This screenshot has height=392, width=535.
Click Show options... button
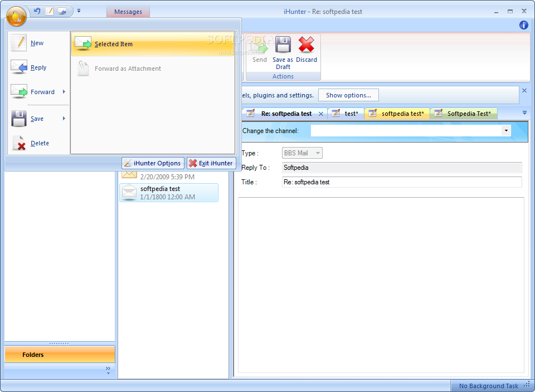tap(348, 95)
